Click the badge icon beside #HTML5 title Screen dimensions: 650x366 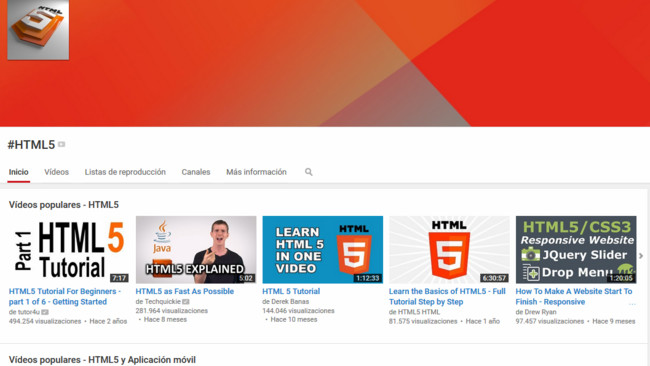pos(62,144)
